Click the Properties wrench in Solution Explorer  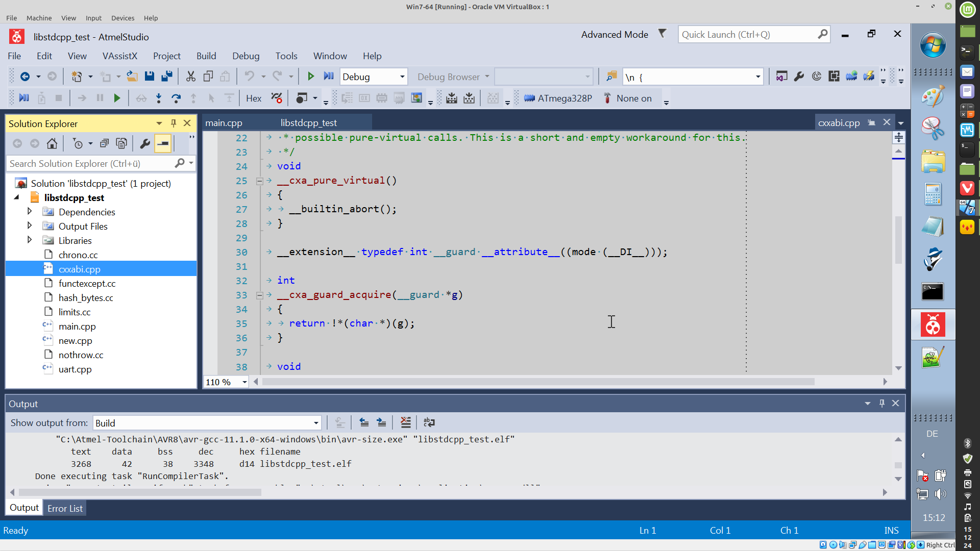coord(144,143)
